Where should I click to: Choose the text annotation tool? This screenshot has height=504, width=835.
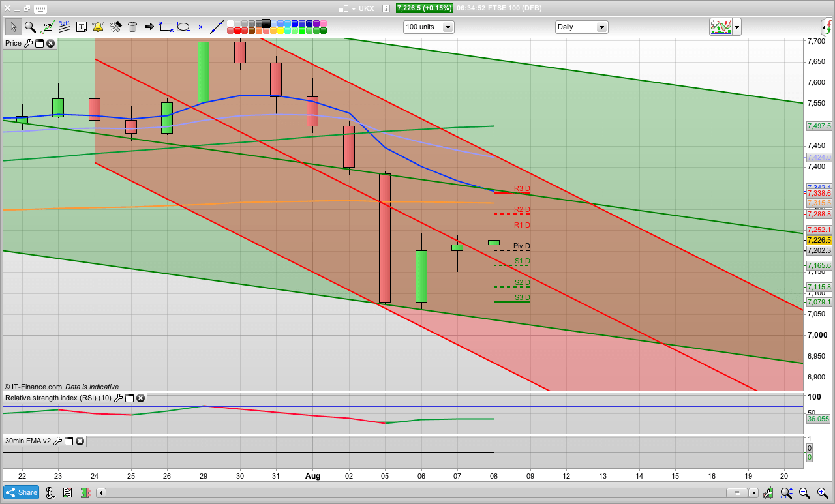(x=82, y=27)
